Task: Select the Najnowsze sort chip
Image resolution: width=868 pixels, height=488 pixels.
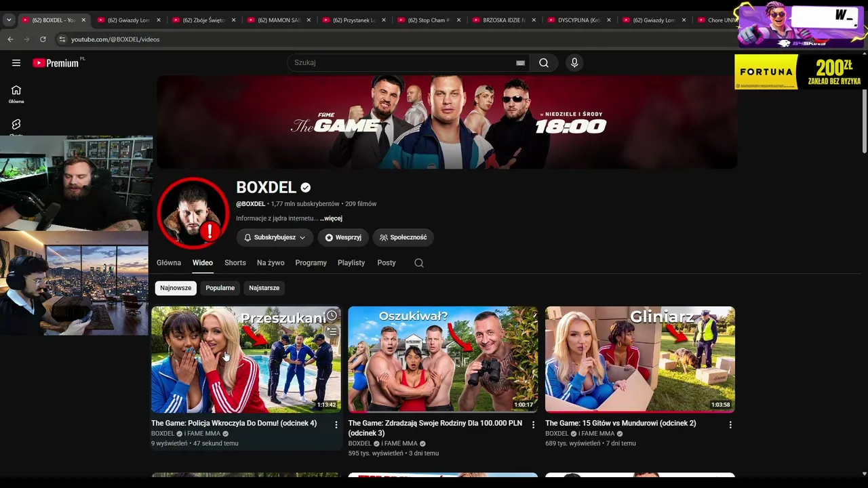Action: pyautogui.click(x=176, y=288)
